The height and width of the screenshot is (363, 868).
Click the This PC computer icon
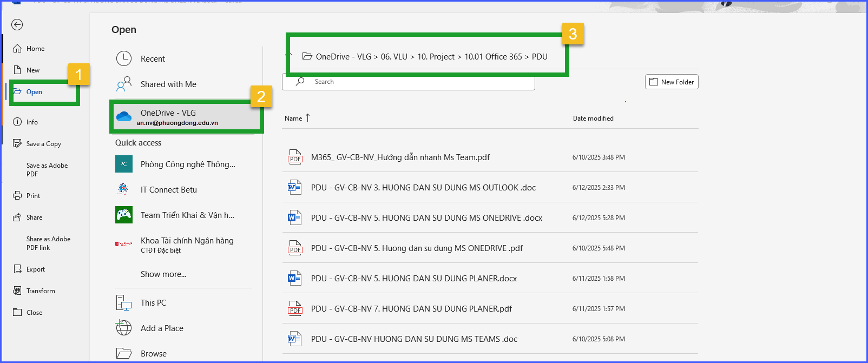pyautogui.click(x=124, y=302)
